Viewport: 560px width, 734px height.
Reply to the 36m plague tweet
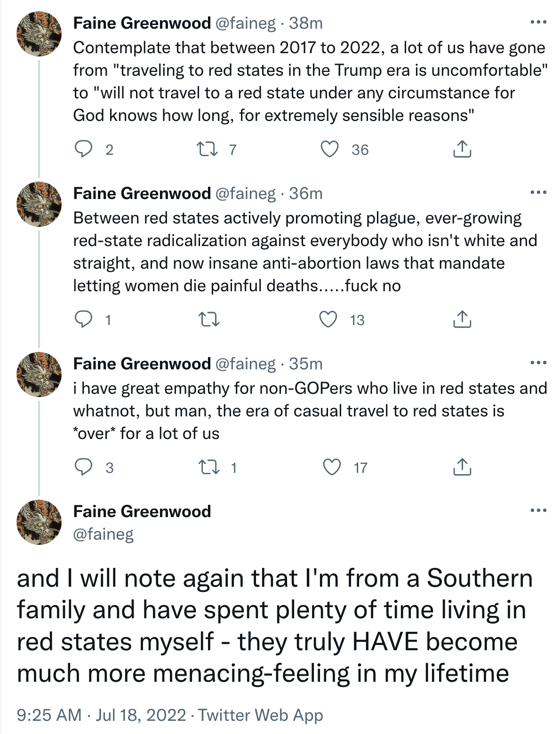84,319
